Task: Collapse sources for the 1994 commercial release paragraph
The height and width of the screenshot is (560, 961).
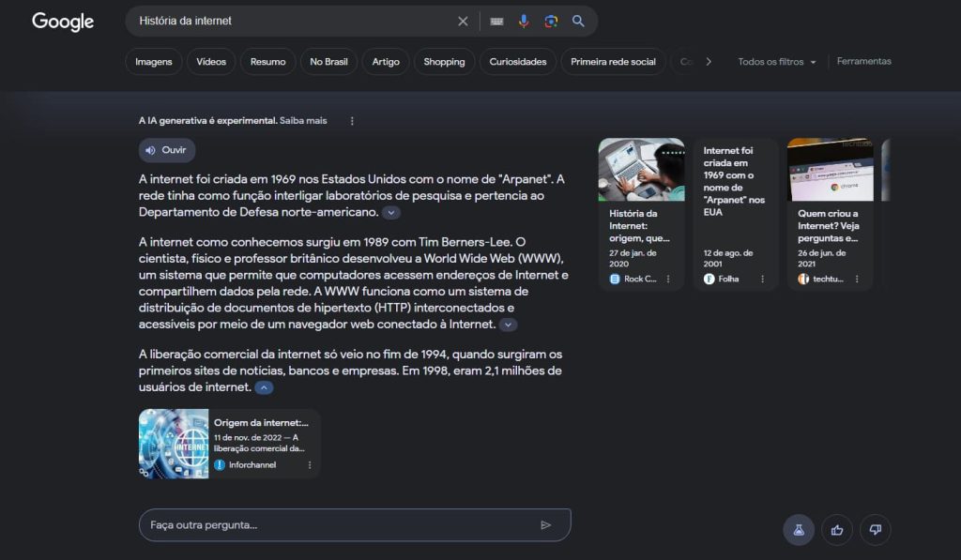Action: tap(264, 387)
